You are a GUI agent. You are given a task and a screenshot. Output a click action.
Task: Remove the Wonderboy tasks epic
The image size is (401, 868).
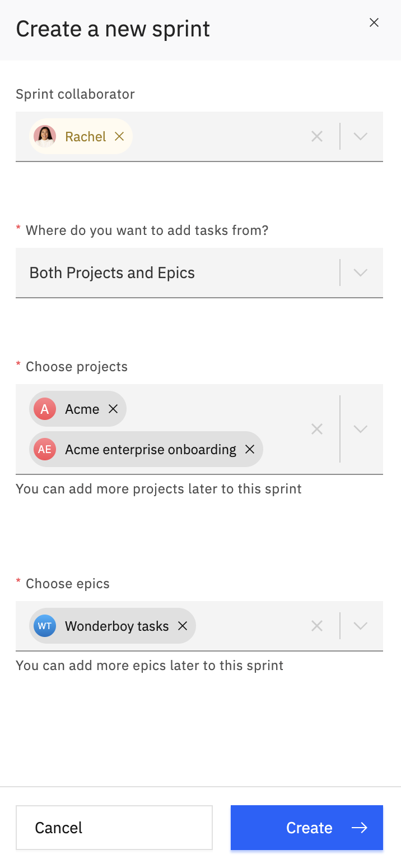click(182, 626)
